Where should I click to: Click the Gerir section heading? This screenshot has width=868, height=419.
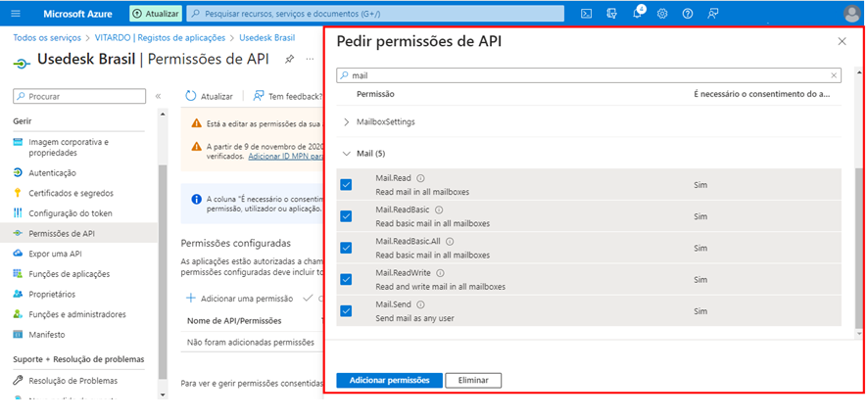[x=23, y=120]
